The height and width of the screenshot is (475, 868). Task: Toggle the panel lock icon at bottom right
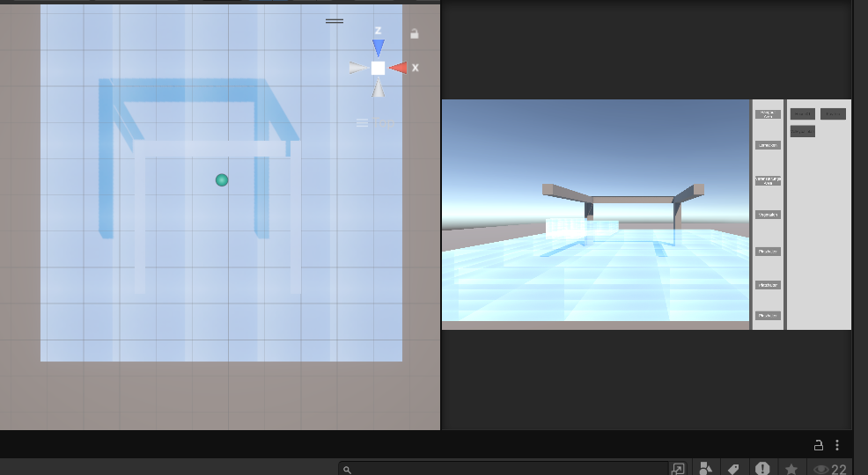pyautogui.click(x=818, y=445)
